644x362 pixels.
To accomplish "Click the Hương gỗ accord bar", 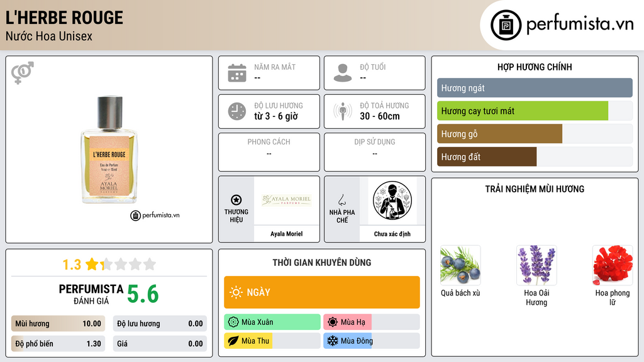I will 535,134.
